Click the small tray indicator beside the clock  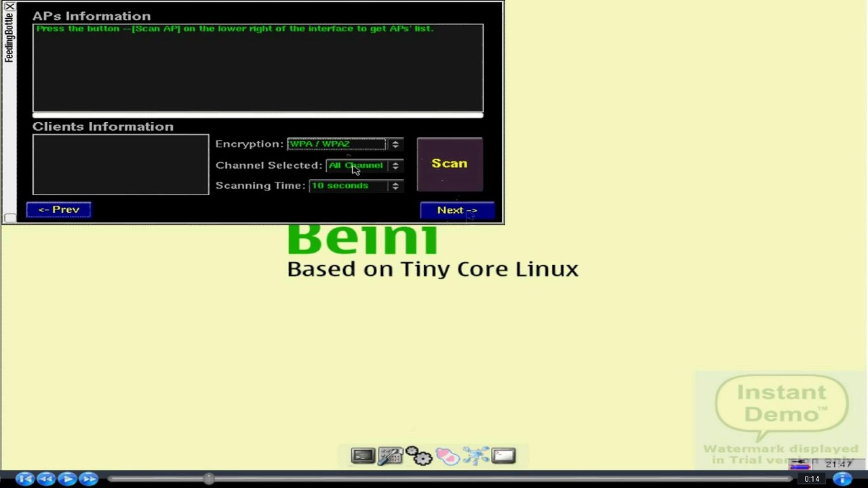click(800, 465)
